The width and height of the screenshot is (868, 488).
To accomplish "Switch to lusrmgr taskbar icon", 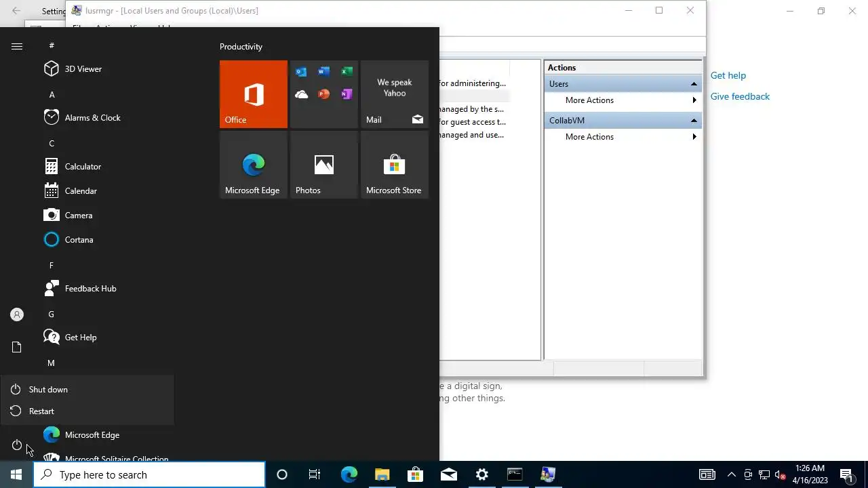I will coord(548,474).
